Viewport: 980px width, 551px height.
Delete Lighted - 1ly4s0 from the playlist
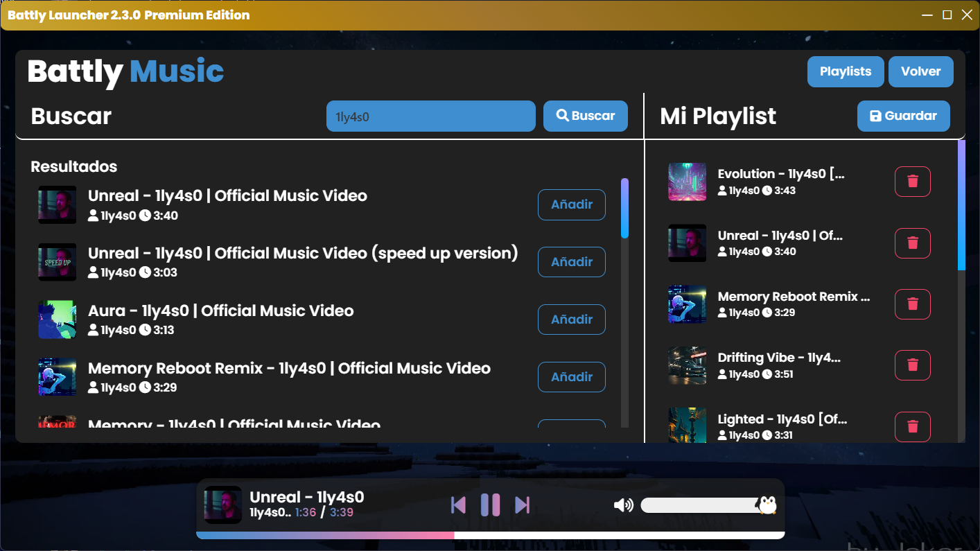tap(913, 426)
